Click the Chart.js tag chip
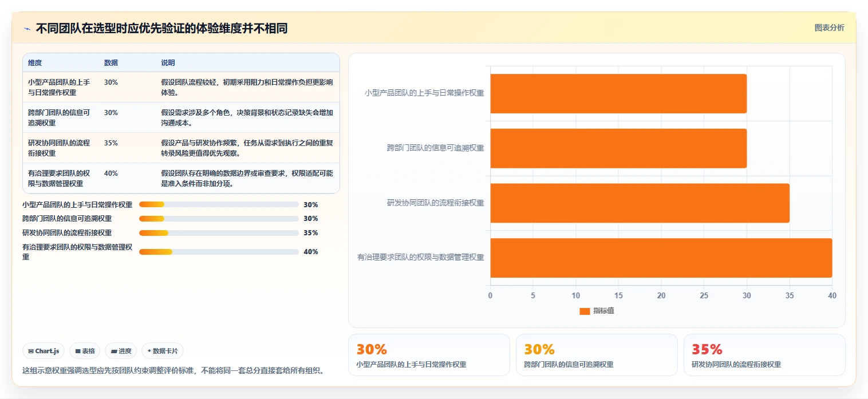The image size is (868, 399). (x=44, y=351)
